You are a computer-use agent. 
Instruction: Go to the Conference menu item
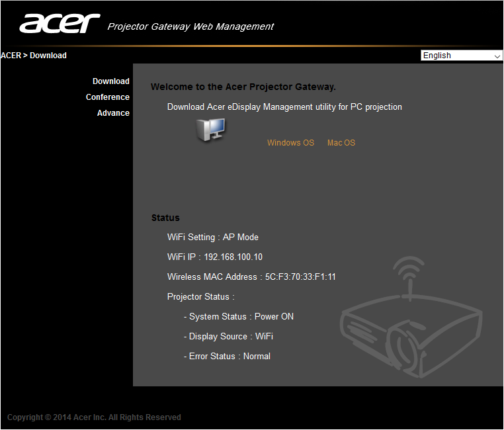[x=108, y=97]
